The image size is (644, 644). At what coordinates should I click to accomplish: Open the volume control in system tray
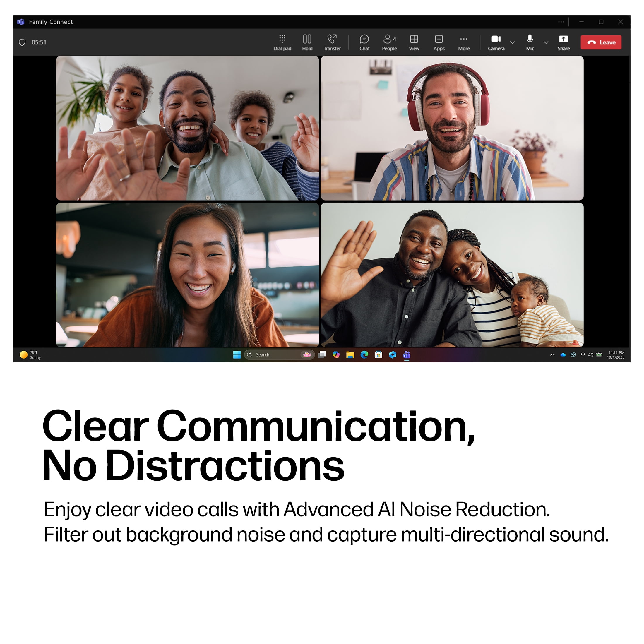pyautogui.click(x=590, y=355)
